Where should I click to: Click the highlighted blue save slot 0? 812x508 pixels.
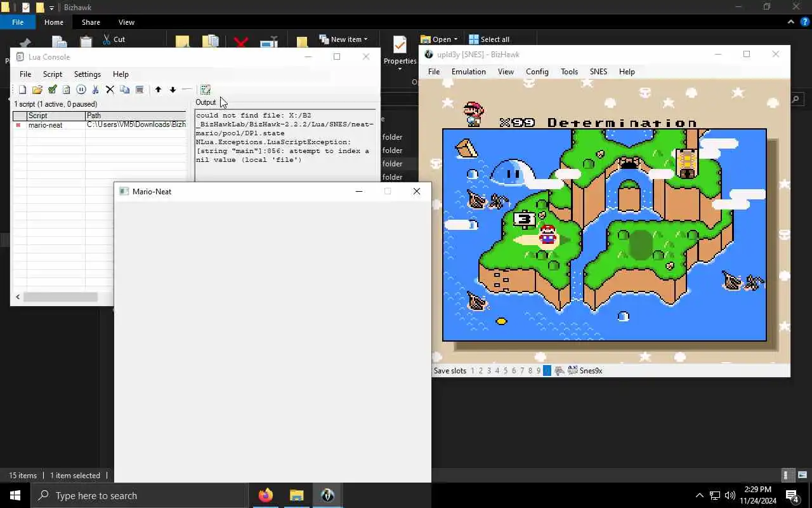547,371
